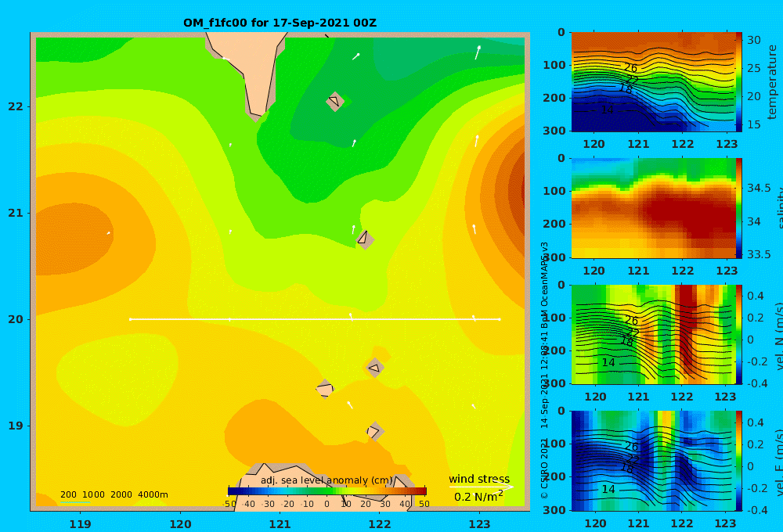Click the 'vel. E (m/s)' axis label
The width and height of the screenshot is (783, 532).
tap(778, 462)
